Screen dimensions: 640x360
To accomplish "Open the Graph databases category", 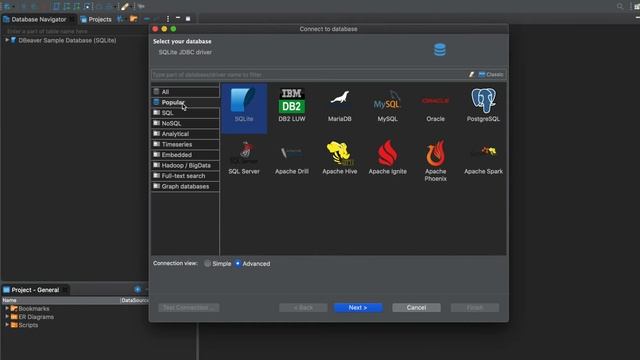I will pyautogui.click(x=185, y=186).
